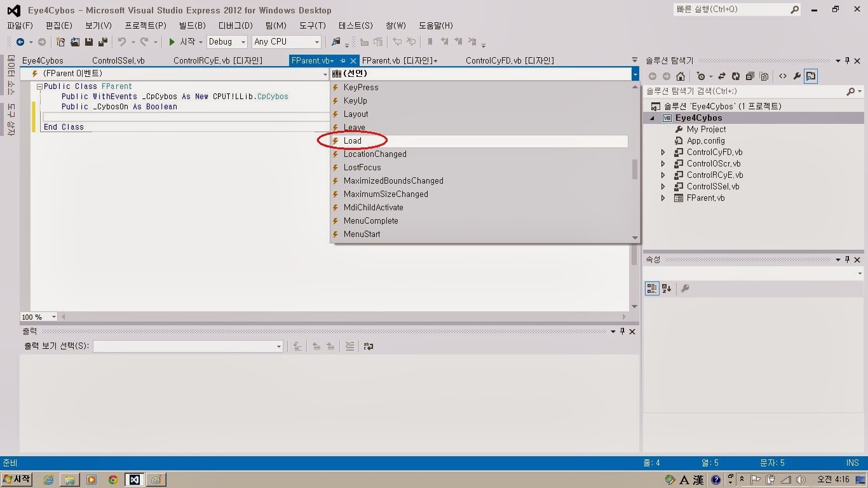Click the 출력 보기 선택 combo box field
Viewport: 868px width, 488px height.
click(x=187, y=346)
